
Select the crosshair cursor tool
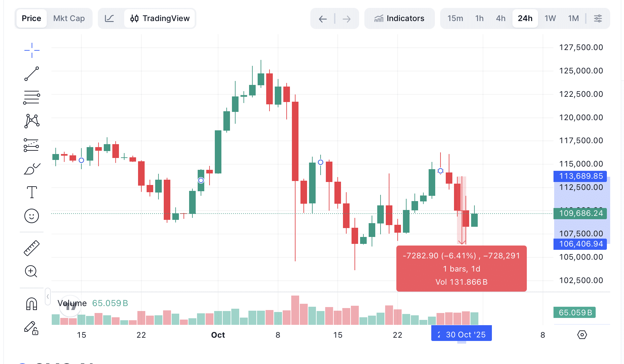point(32,50)
